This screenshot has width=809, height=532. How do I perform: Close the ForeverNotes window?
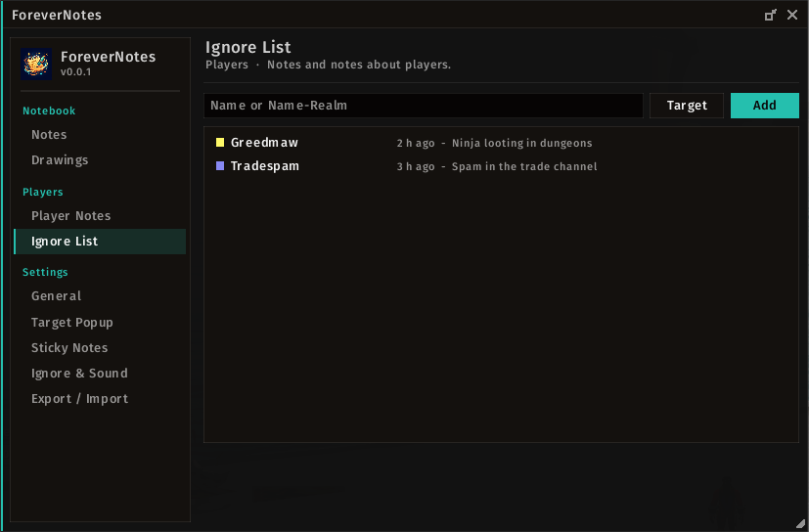coord(792,15)
